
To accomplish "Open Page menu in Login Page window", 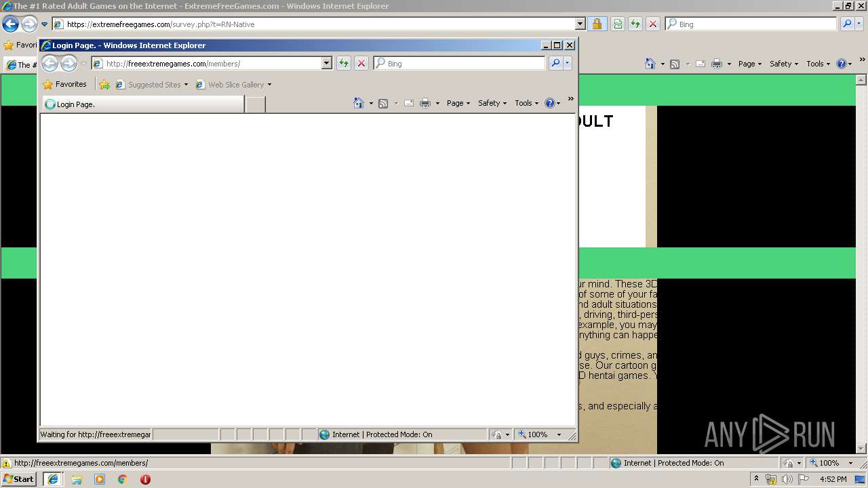I will tap(458, 103).
